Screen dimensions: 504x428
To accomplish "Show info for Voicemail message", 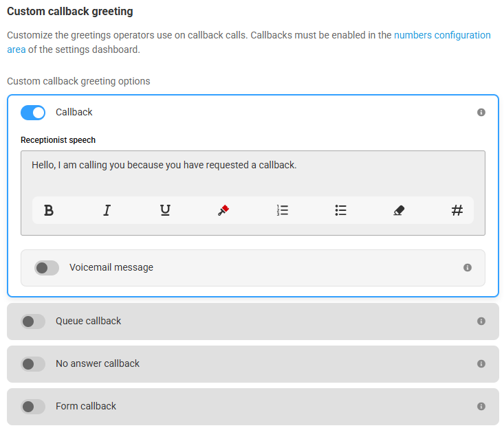I will (x=468, y=267).
